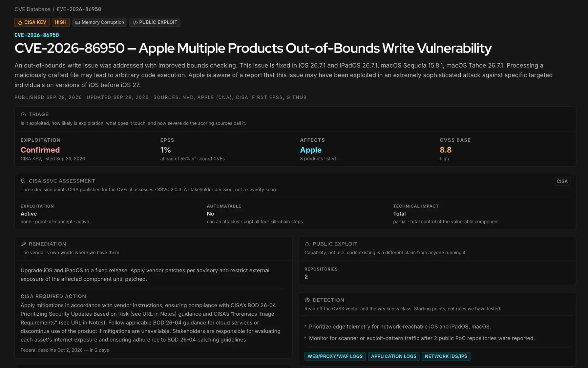
Task: Click the 'Prioritize edge telemetry' detection bullet
Action: tap(400, 327)
